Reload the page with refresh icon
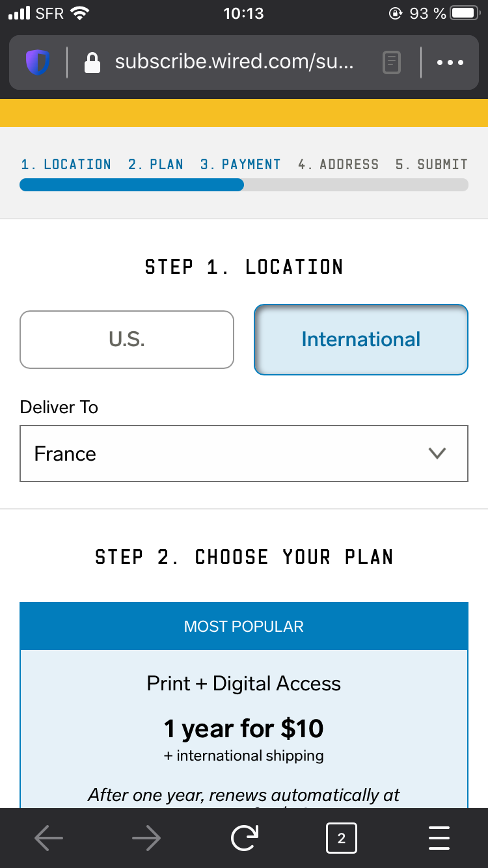This screenshot has width=488, height=868. click(x=244, y=838)
